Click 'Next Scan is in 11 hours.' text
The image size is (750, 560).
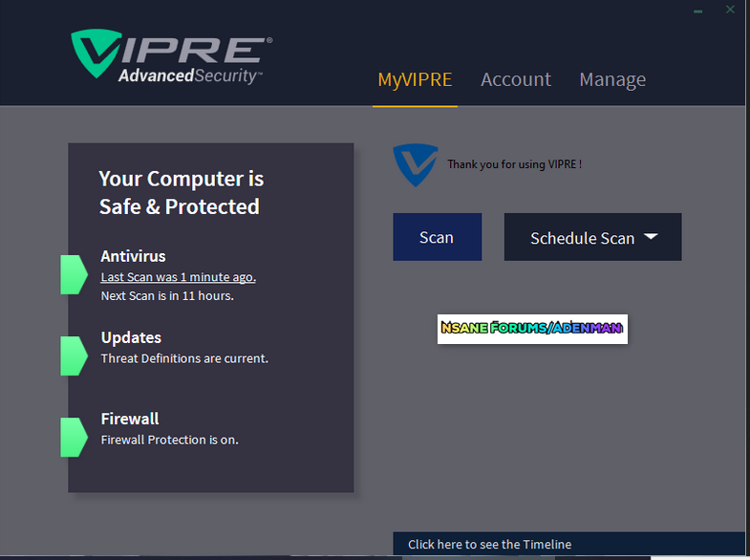[x=167, y=296]
